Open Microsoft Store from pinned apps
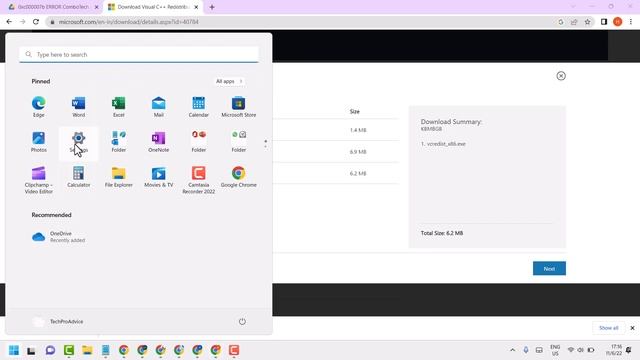 click(x=238, y=107)
